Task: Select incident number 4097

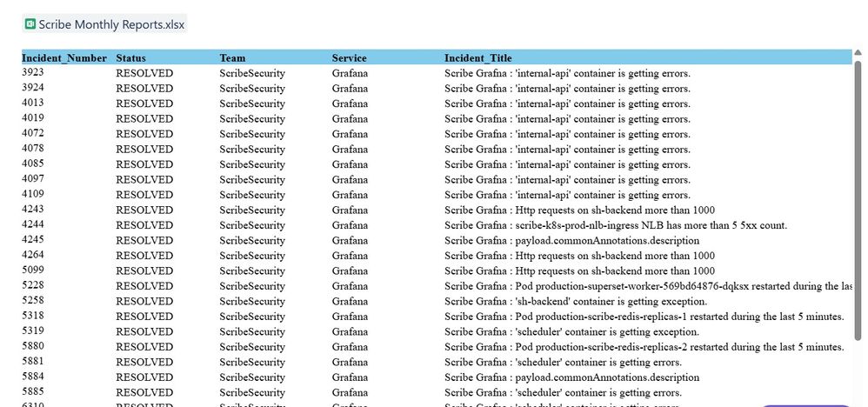Action: [x=33, y=179]
